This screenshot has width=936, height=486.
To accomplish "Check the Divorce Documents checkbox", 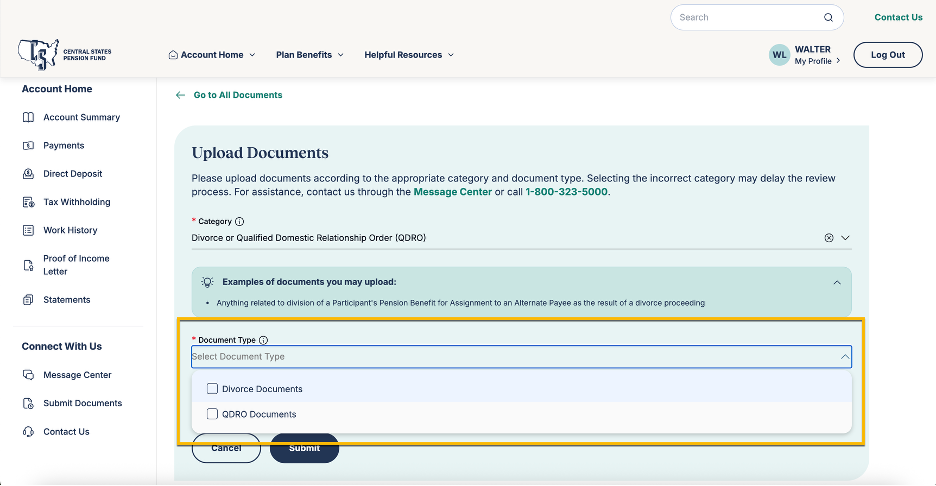I will coord(212,389).
